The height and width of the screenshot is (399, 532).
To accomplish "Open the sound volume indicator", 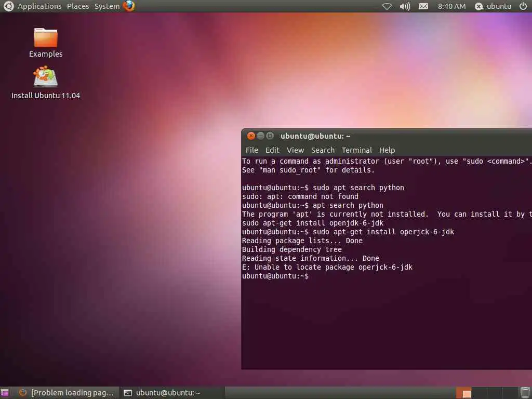I will coord(405,6).
